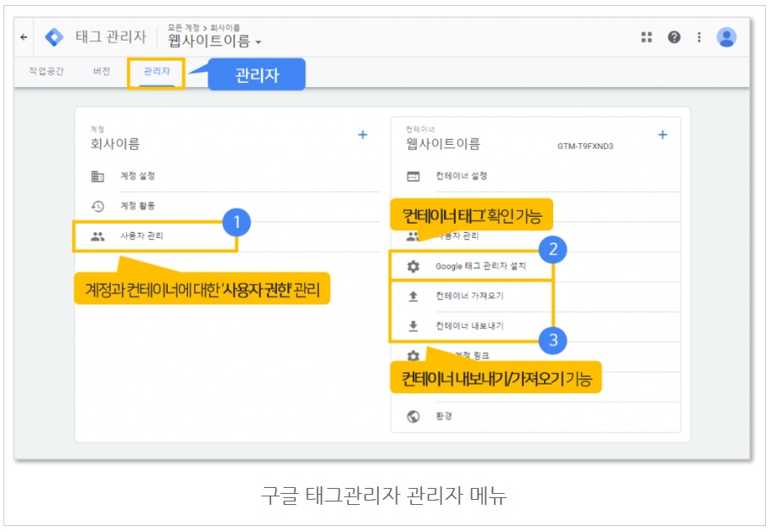Click the 컨테이너 내보내기 download icon

pos(413,326)
